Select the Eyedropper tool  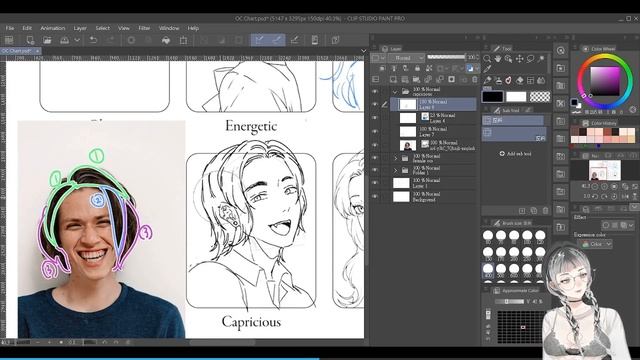coord(487,69)
